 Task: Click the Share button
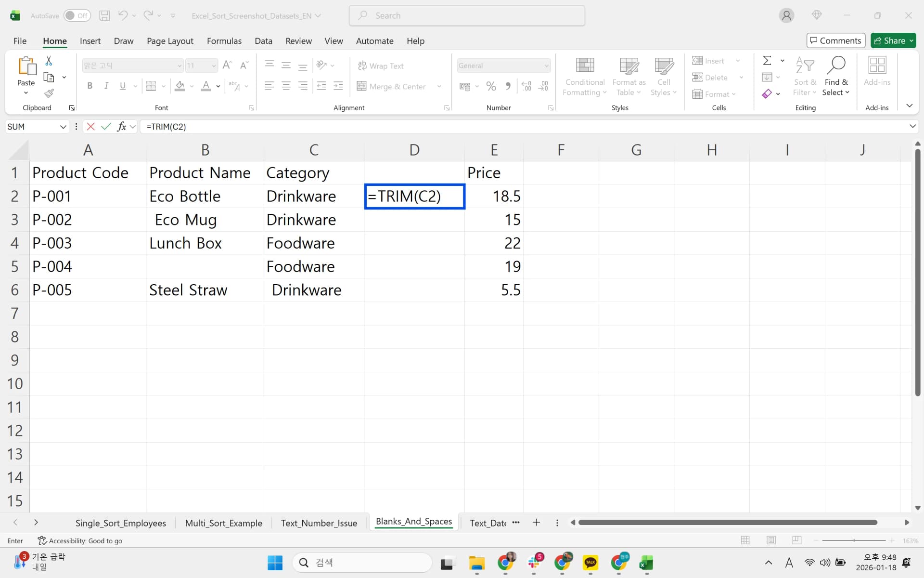pyautogui.click(x=893, y=40)
